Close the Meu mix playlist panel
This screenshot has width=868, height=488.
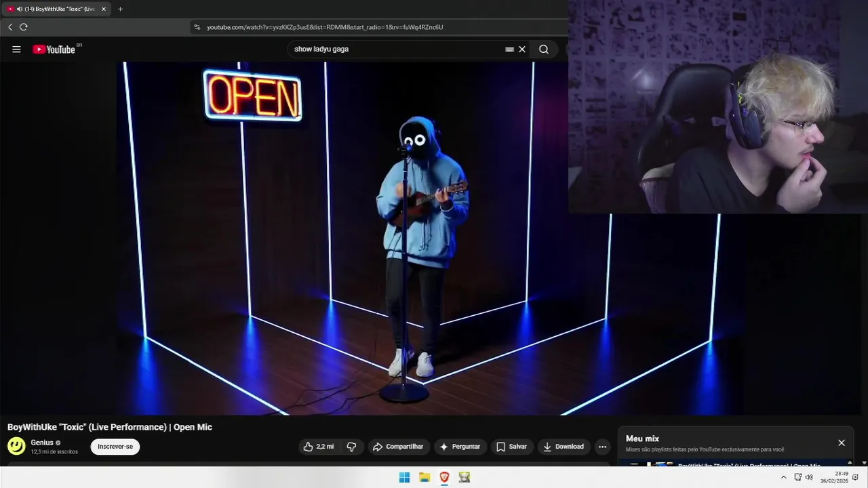coord(842,443)
